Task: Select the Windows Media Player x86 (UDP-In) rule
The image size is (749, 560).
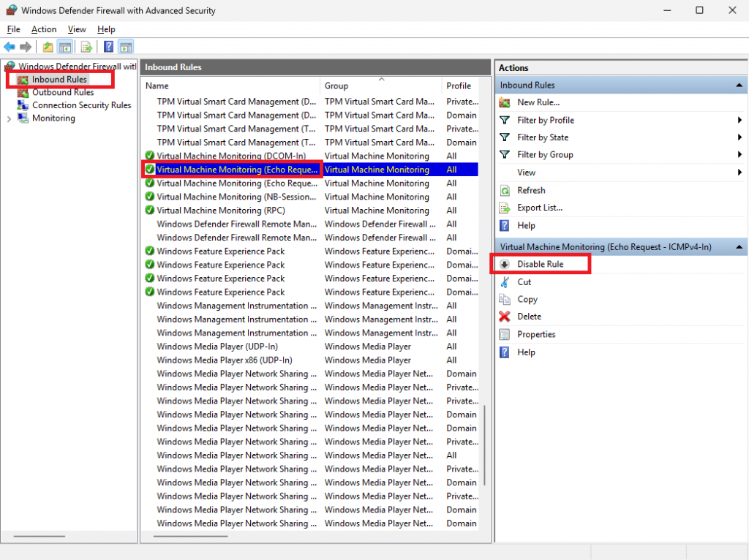Action: tap(225, 360)
